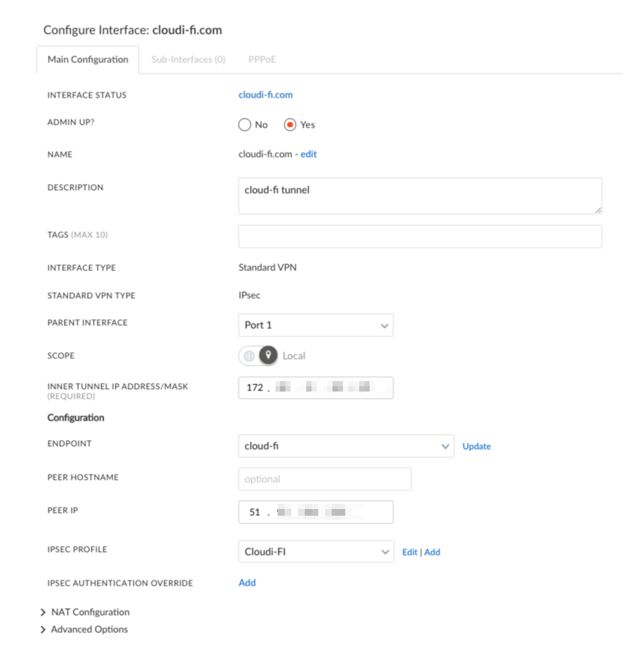Switch to the PPPoE tab

[260, 59]
